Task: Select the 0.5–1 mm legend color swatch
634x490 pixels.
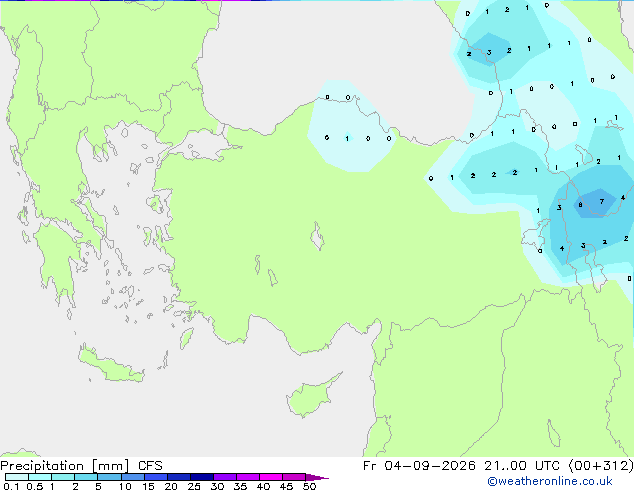Action: tap(40, 477)
